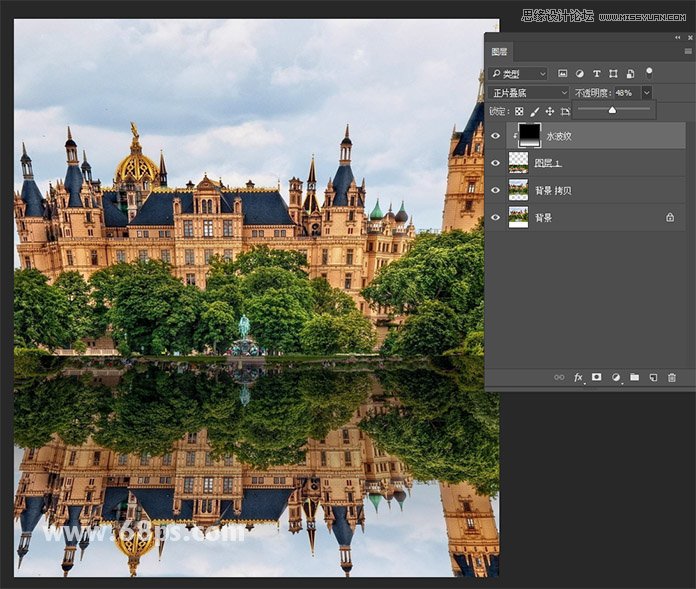This screenshot has width=696, height=589.
Task: Collapse the opacity slider dropdown arrow
Action: pyautogui.click(x=647, y=93)
